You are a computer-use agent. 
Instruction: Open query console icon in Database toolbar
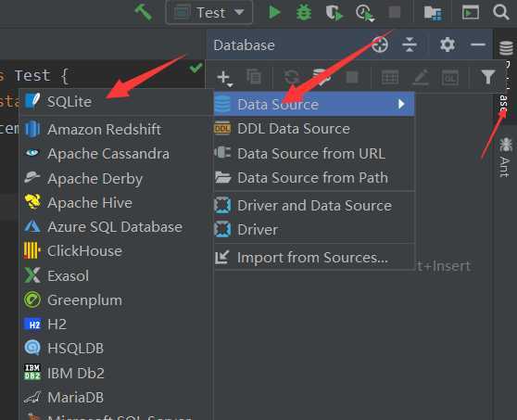450,78
